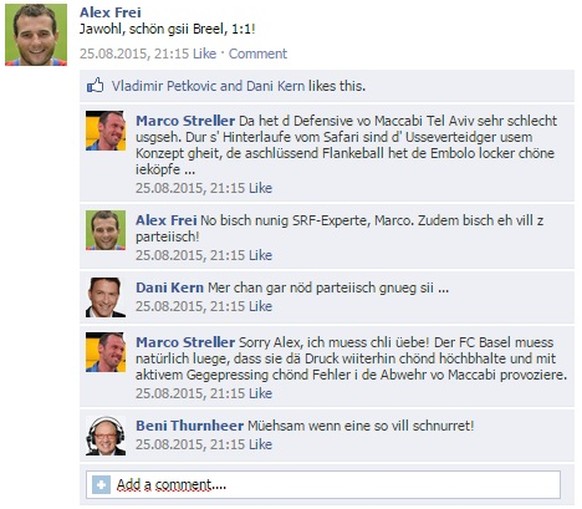Click the plus icon beside Add a comment

[x=101, y=485]
